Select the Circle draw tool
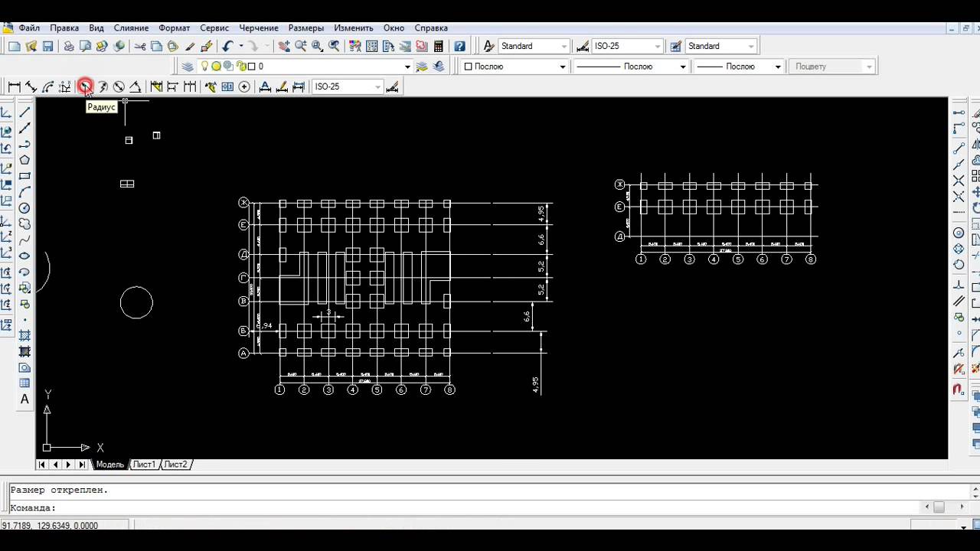The image size is (980, 551). coord(24,208)
